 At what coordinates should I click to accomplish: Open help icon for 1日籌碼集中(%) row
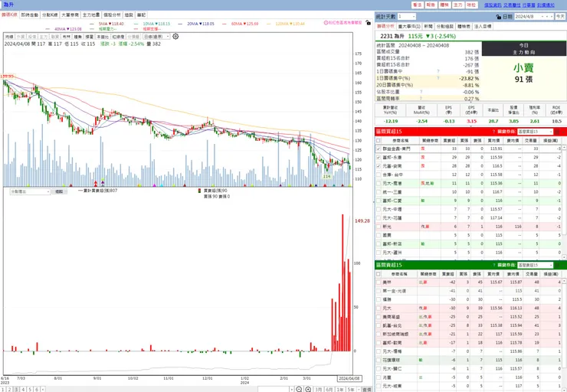tap(438, 78)
